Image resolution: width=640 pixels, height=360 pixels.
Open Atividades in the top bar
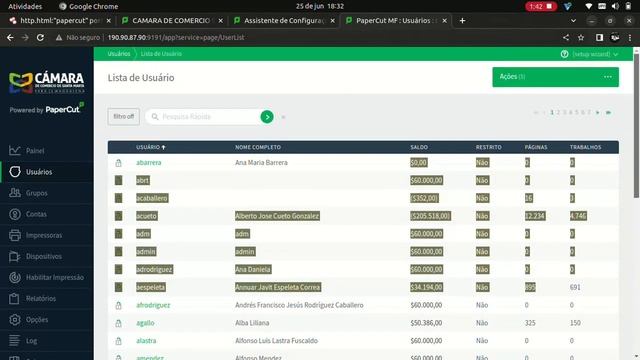[25, 6]
